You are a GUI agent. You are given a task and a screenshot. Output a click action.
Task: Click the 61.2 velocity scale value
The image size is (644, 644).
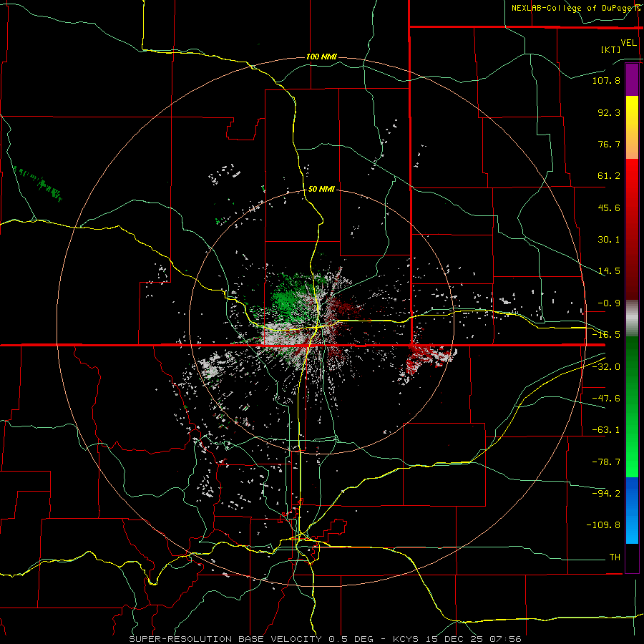tap(609, 176)
